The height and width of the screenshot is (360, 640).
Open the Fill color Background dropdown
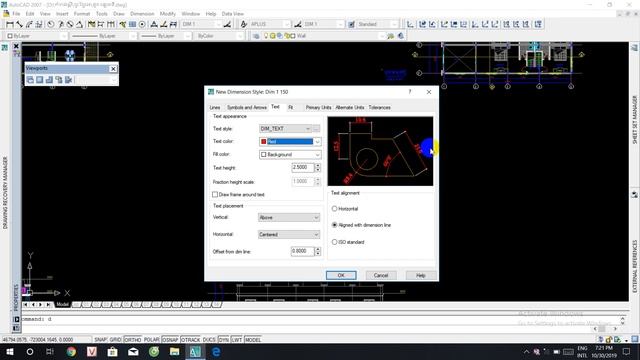pyautogui.click(x=290, y=155)
